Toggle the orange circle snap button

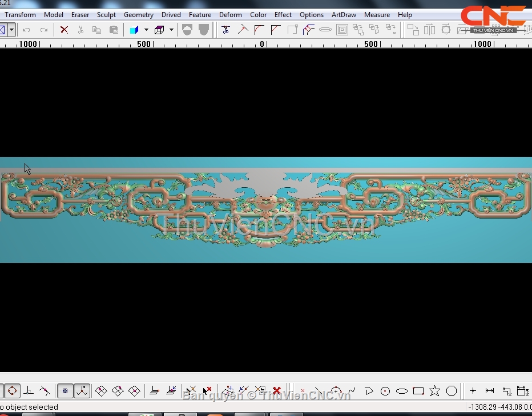[x=12, y=391]
